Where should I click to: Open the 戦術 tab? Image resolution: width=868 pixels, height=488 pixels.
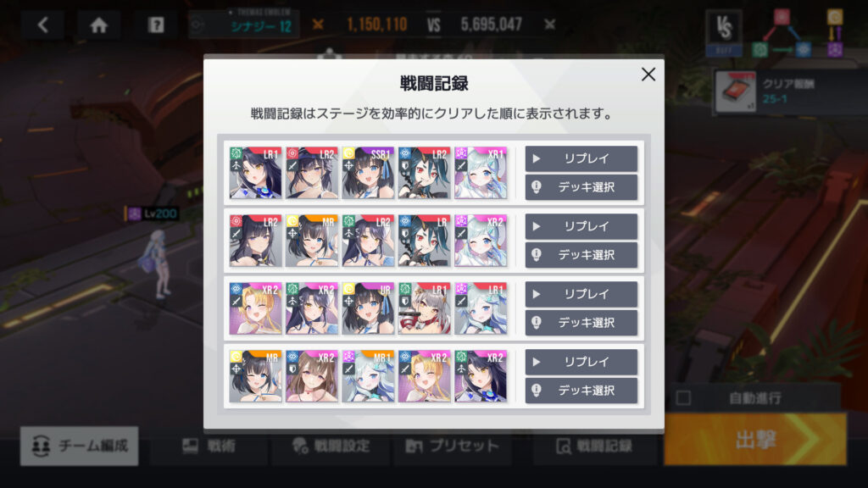209,446
